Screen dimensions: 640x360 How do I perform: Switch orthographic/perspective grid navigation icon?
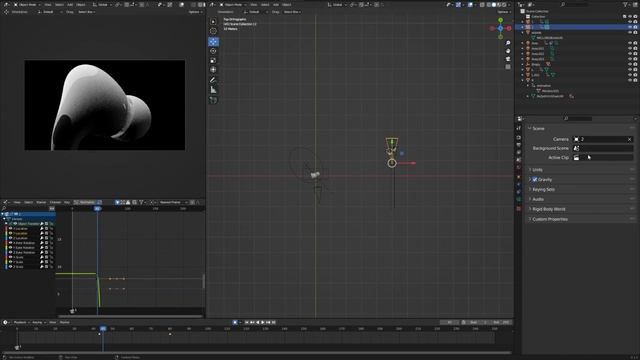tap(508, 67)
